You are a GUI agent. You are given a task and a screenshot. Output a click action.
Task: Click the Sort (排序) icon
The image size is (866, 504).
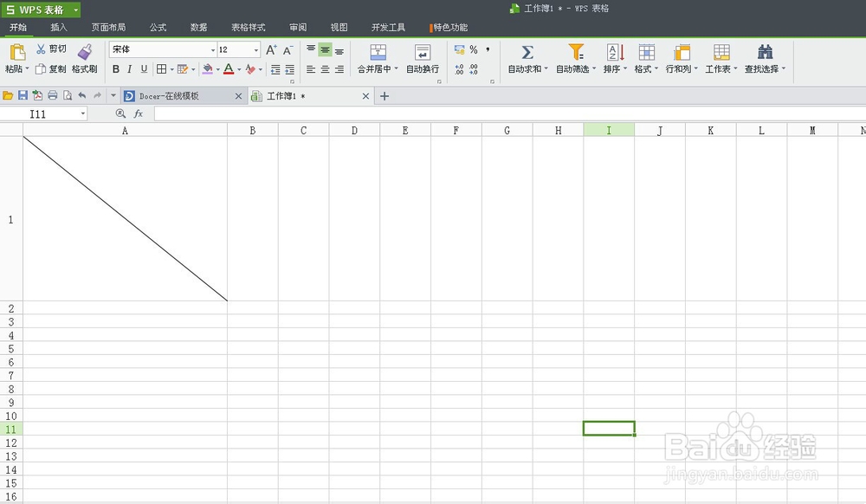(615, 52)
